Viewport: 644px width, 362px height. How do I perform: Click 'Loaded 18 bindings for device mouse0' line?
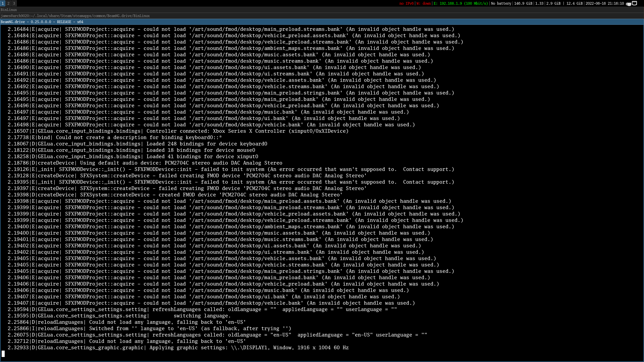pos(131,150)
